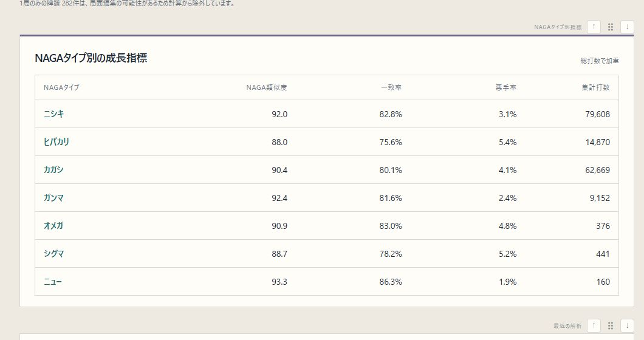Move 最近の解析 panel down with arrow

pos(627,325)
